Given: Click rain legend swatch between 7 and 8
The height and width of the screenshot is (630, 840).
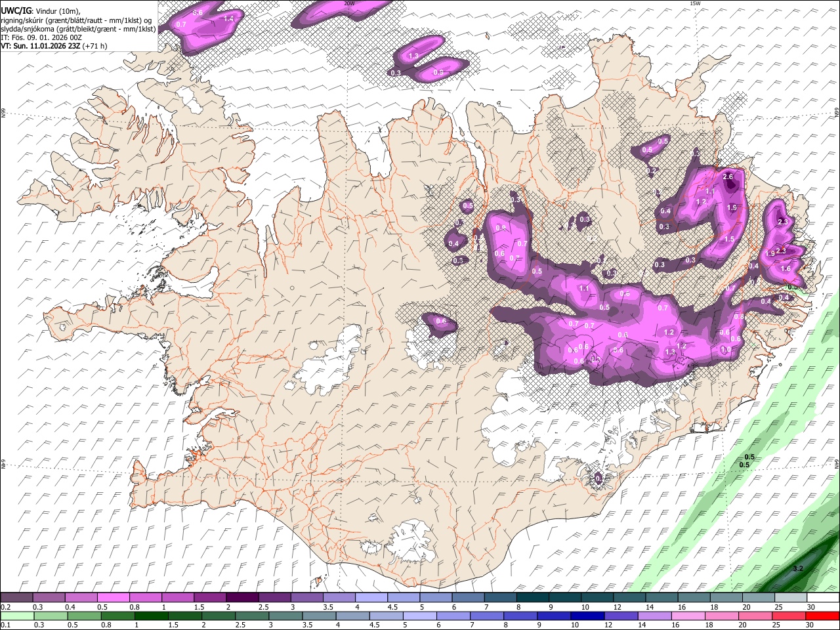Looking at the screenshot, I should pyautogui.click(x=486, y=616).
